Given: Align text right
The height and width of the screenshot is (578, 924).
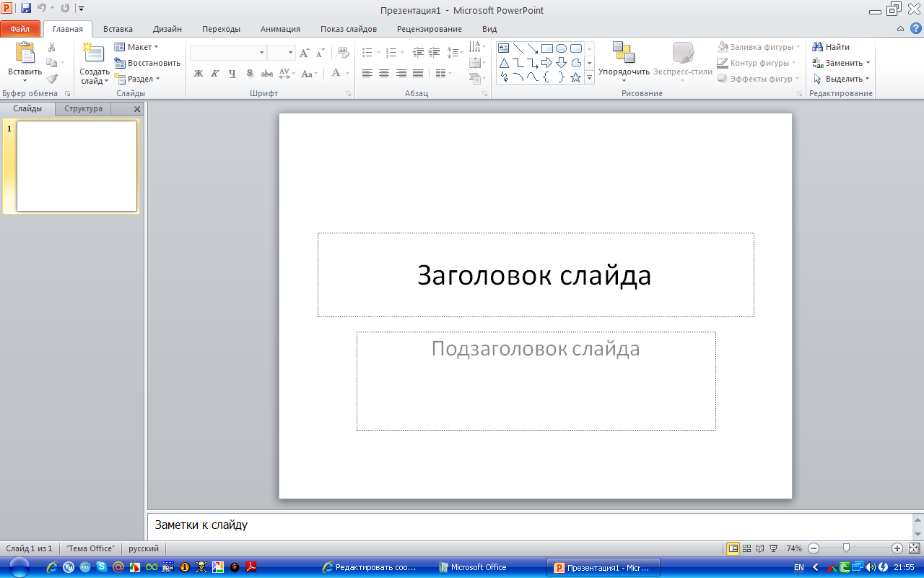Looking at the screenshot, I should click(x=401, y=73).
